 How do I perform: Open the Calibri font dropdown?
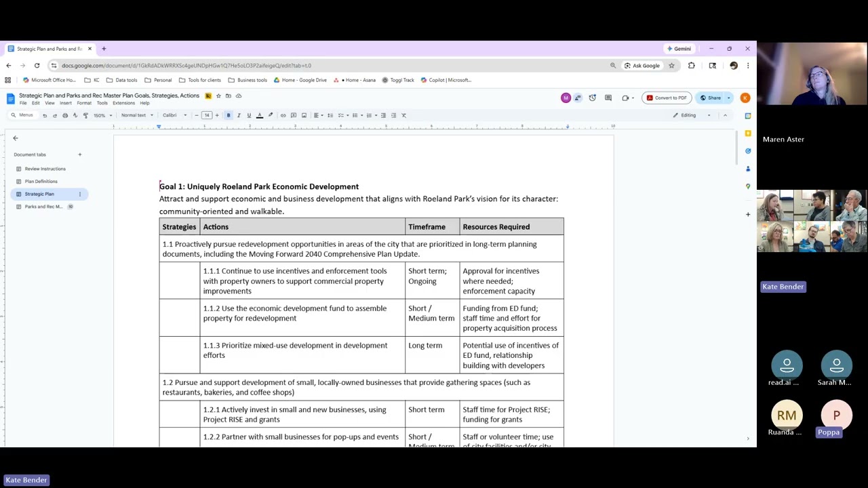coord(174,115)
